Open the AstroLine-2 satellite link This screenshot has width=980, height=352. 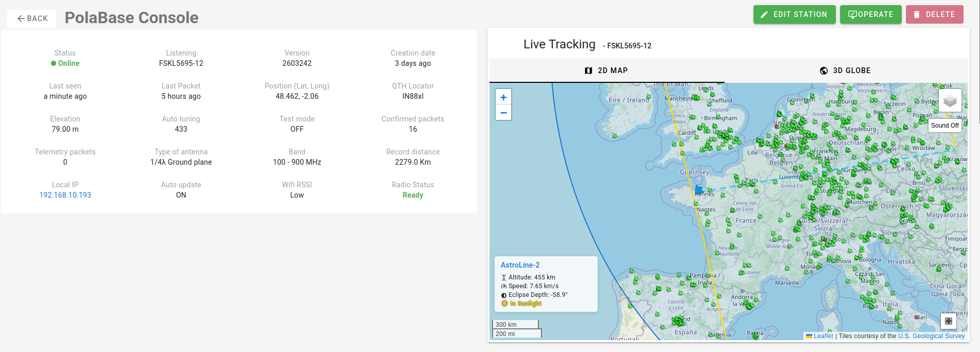[520, 265]
